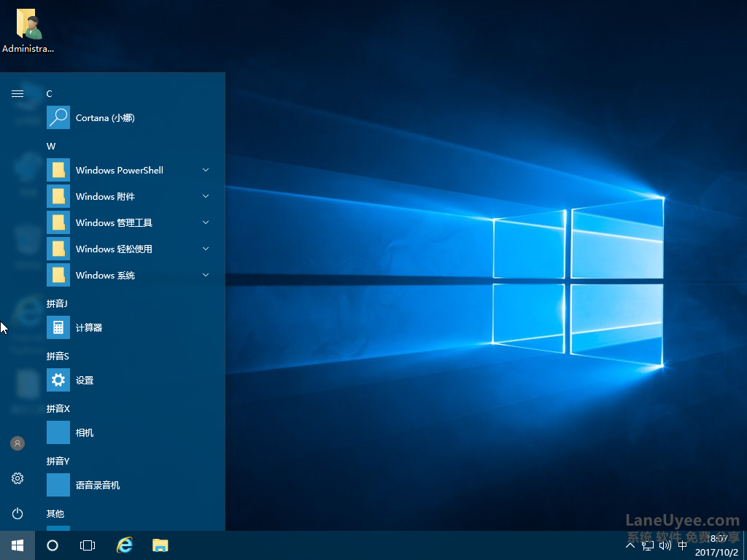Click the Power button in Start
The height and width of the screenshot is (560, 747).
(18, 513)
